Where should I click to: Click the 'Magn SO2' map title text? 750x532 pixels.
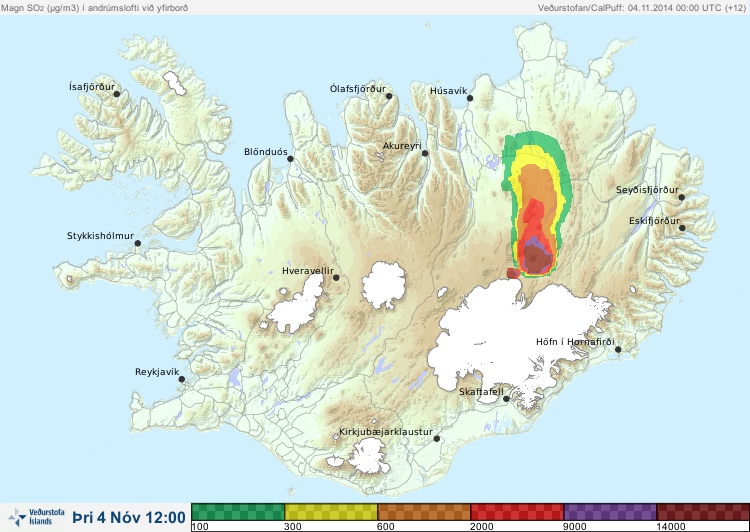94,8
